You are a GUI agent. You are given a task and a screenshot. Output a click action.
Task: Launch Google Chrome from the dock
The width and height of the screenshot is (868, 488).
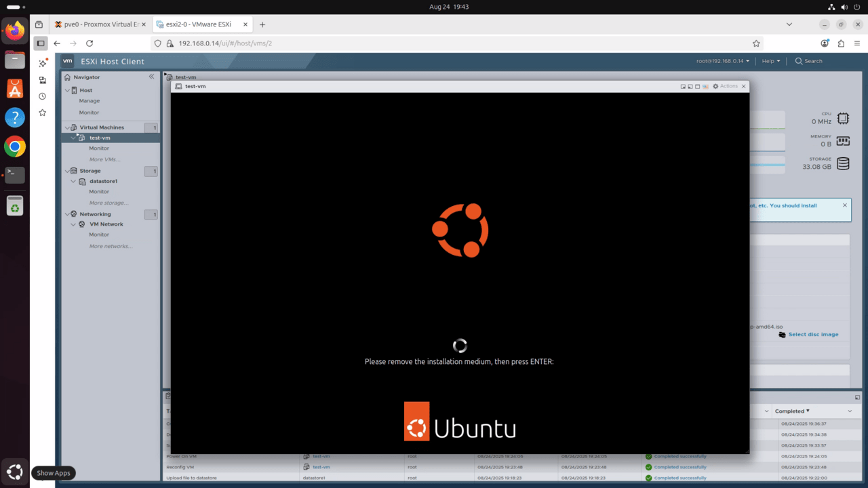[15, 146]
